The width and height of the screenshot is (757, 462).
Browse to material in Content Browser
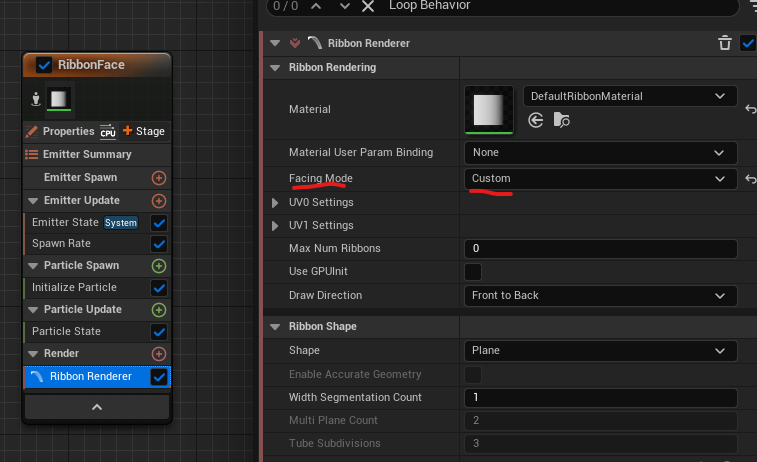[561, 120]
